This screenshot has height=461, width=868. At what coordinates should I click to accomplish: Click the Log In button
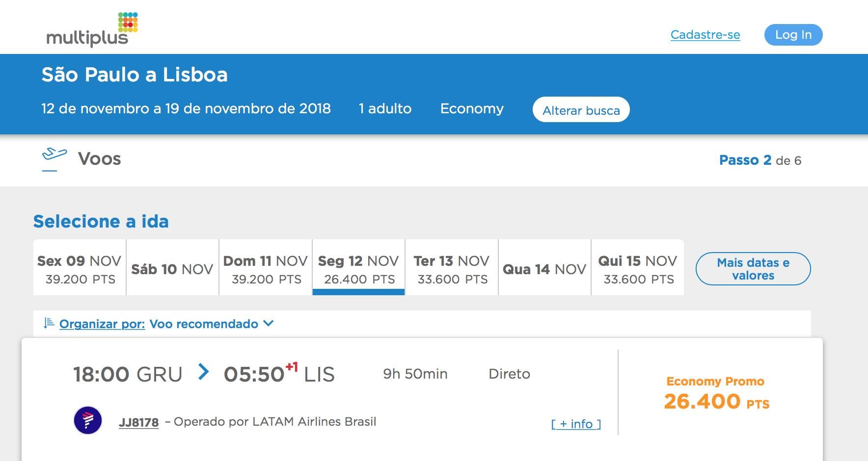tap(793, 35)
